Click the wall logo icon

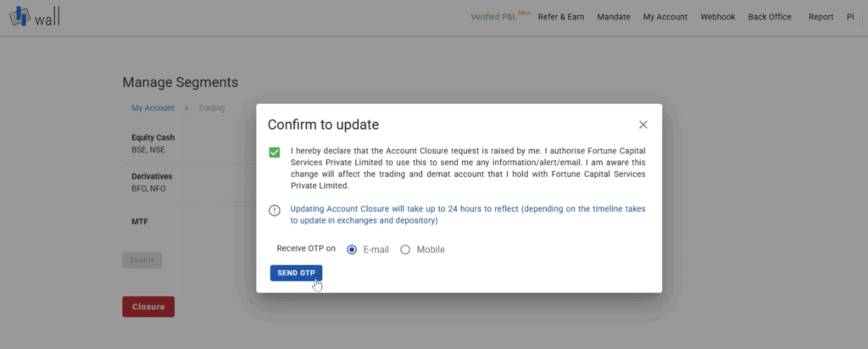click(x=19, y=17)
